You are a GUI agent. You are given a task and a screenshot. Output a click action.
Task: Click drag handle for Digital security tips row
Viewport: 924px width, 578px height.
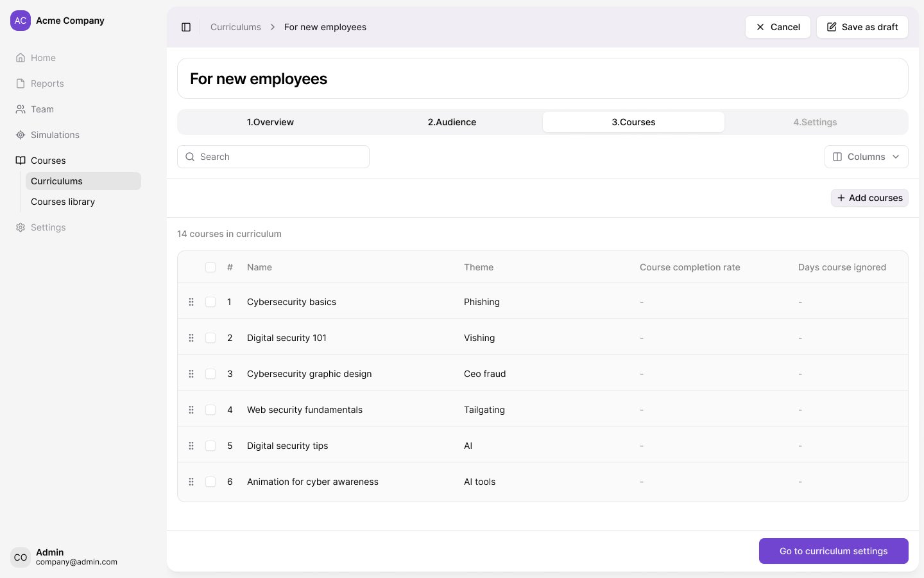point(191,446)
